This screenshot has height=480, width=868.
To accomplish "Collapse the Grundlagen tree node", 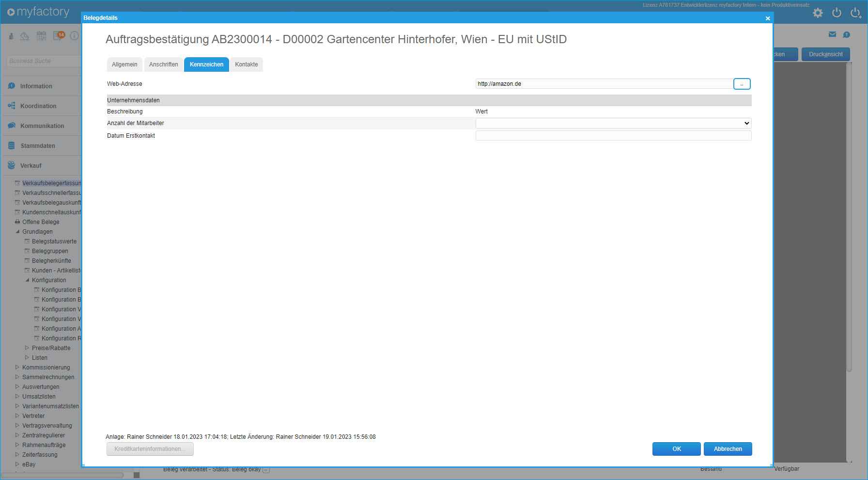I will [x=18, y=232].
